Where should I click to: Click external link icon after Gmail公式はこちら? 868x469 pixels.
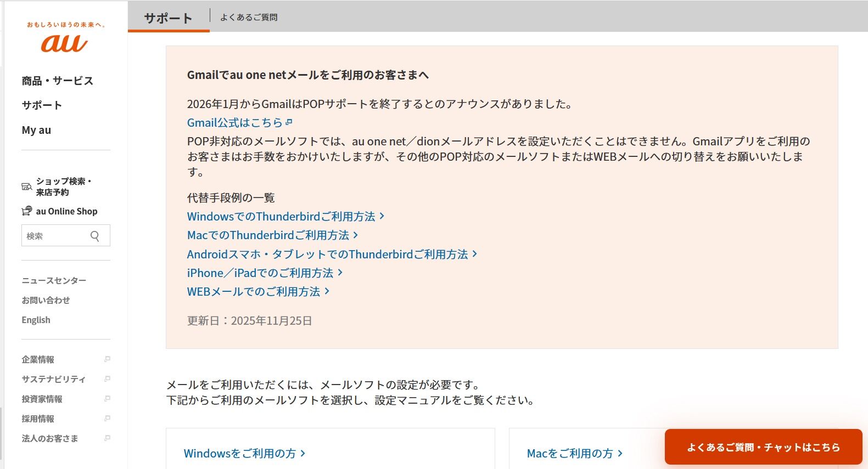point(289,122)
